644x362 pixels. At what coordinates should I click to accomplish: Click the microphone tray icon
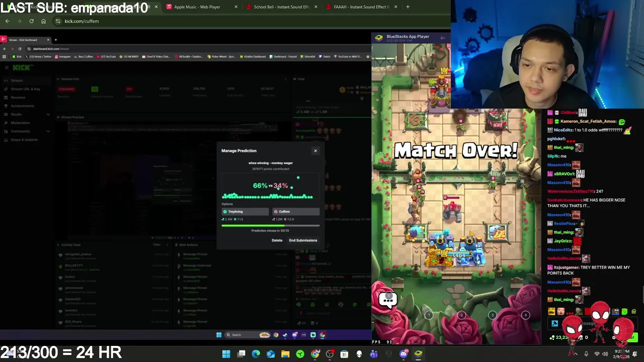click(x=586, y=354)
